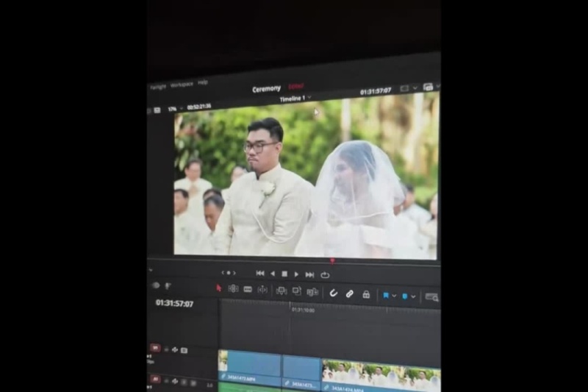
Task: Click the blue flag icon
Action: point(385,296)
